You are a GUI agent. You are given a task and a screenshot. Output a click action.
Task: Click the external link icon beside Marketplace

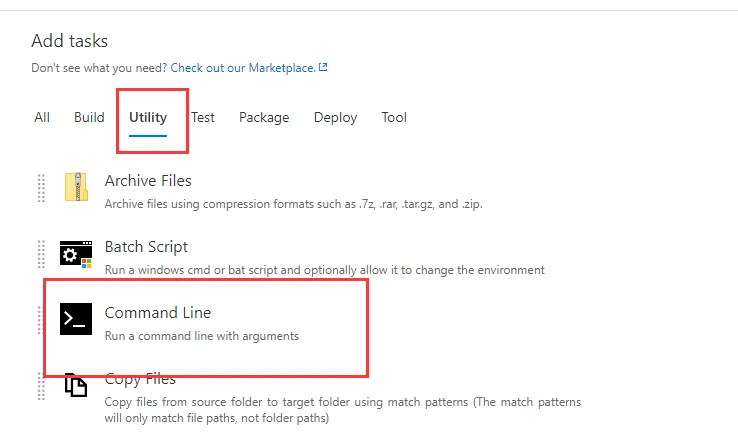tap(323, 68)
